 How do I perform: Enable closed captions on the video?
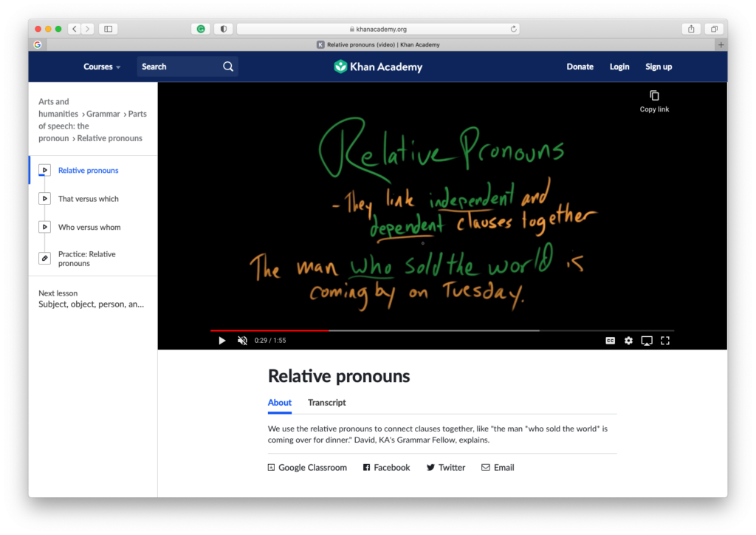click(x=610, y=340)
